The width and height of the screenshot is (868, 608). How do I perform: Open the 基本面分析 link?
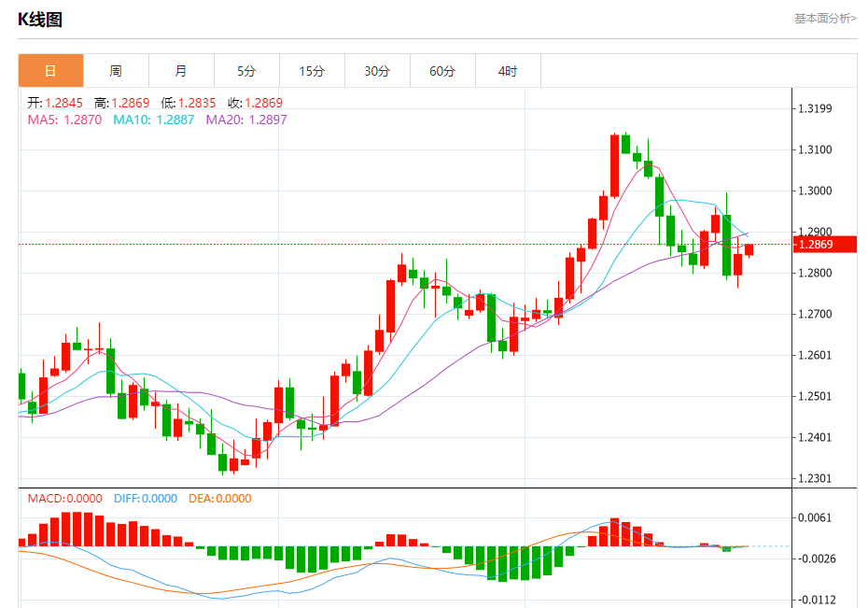pos(825,19)
